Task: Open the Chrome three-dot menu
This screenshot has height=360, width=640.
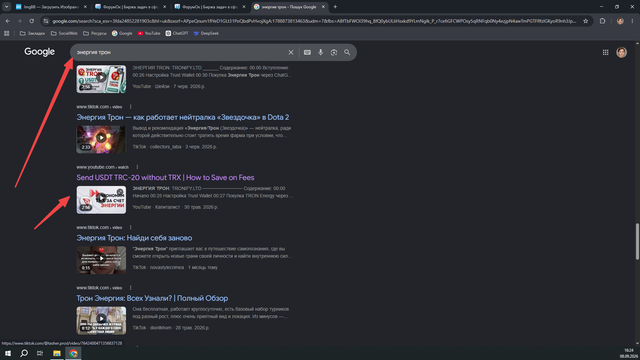Action: (632, 21)
